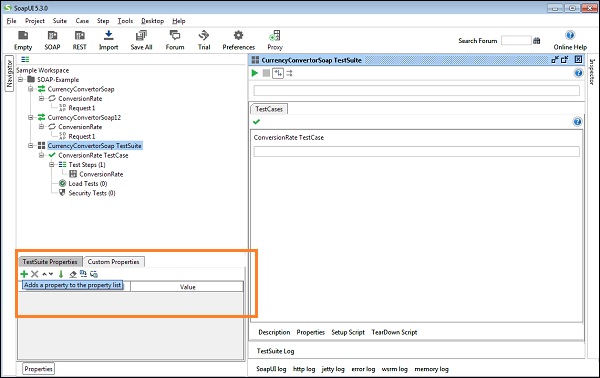Click the SOAP project toolbar icon
The image size is (600, 378).
[52, 40]
